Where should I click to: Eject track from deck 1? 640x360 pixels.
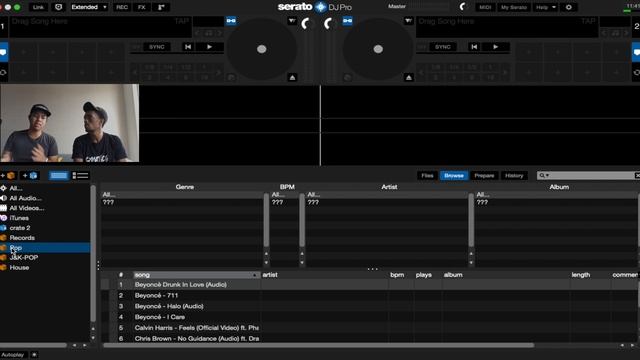(x=292, y=78)
